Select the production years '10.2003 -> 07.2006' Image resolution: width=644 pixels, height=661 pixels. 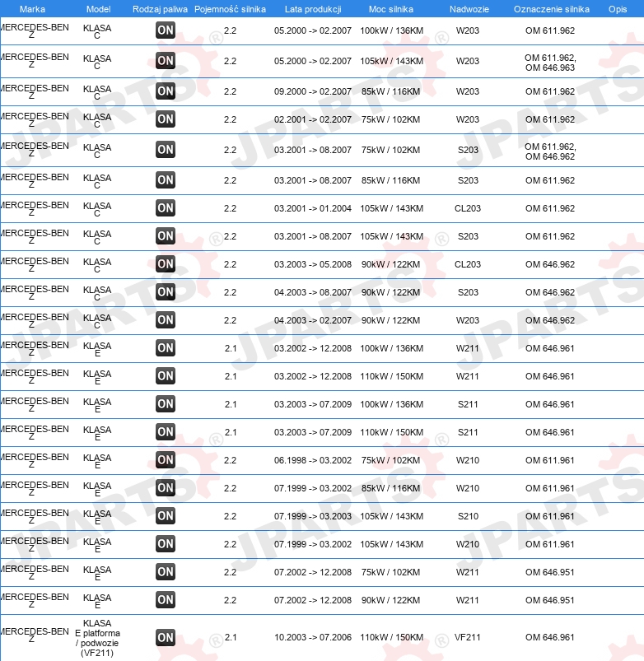[x=312, y=637]
